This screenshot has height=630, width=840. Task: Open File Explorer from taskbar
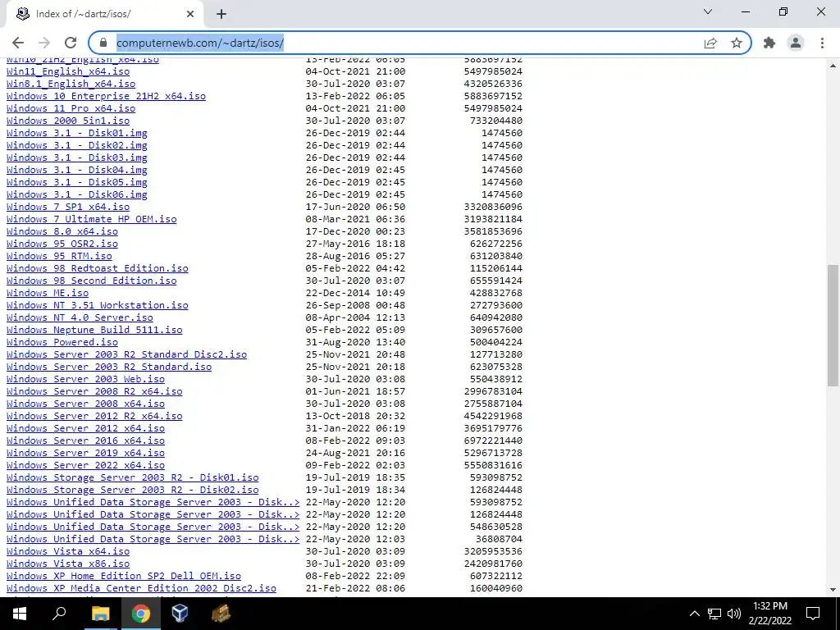pos(100,614)
